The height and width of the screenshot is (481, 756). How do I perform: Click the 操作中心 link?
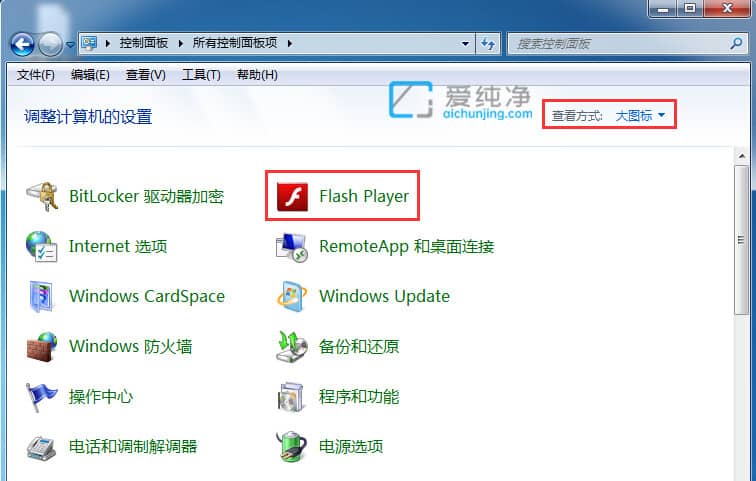click(x=101, y=397)
